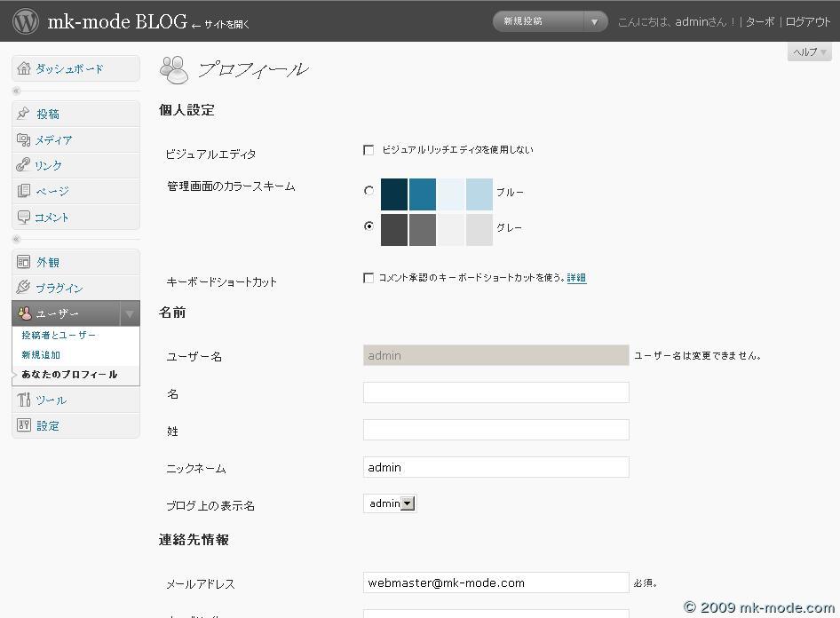
Task: Collapse the Users menu arrow
Action: coord(130,313)
